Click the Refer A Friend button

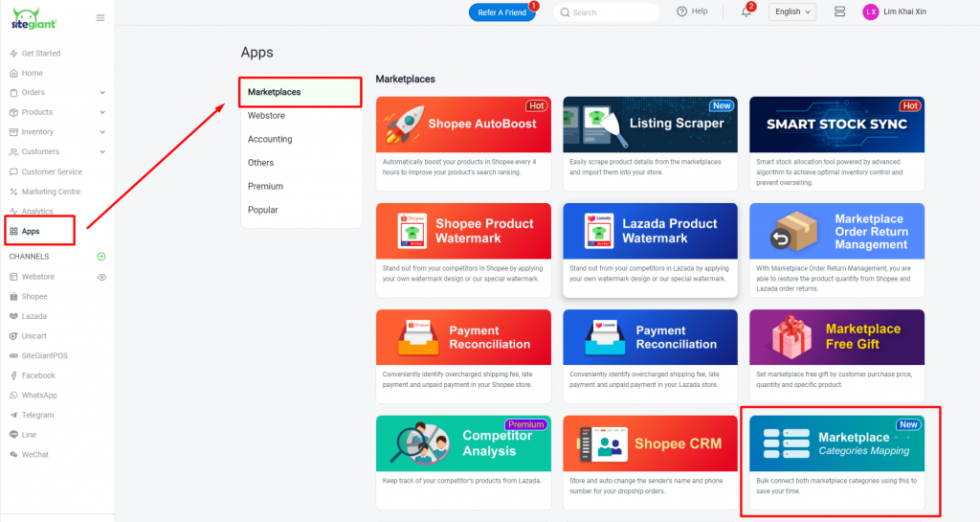click(x=501, y=12)
